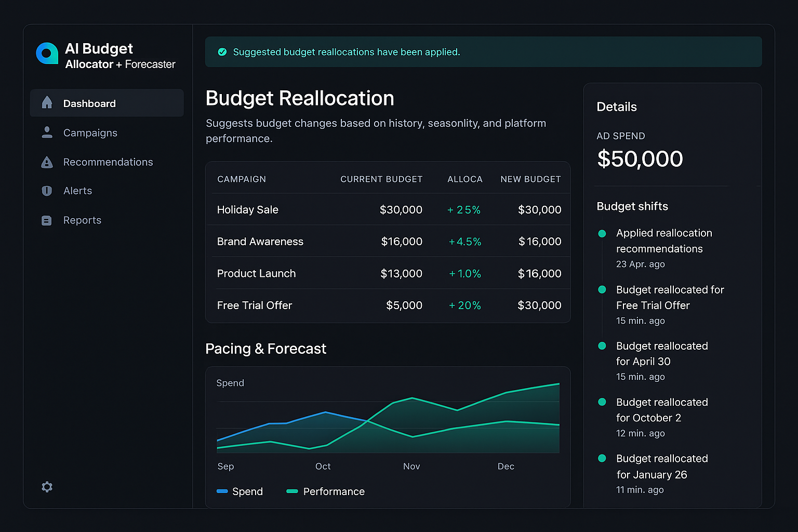Toggle the Spend series in chart legend

tap(240, 491)
